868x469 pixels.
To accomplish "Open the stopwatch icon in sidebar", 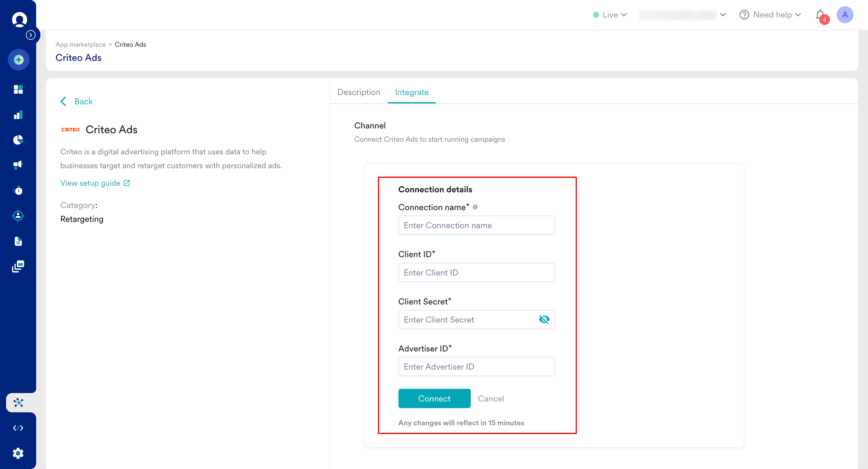I will (18, 190).
